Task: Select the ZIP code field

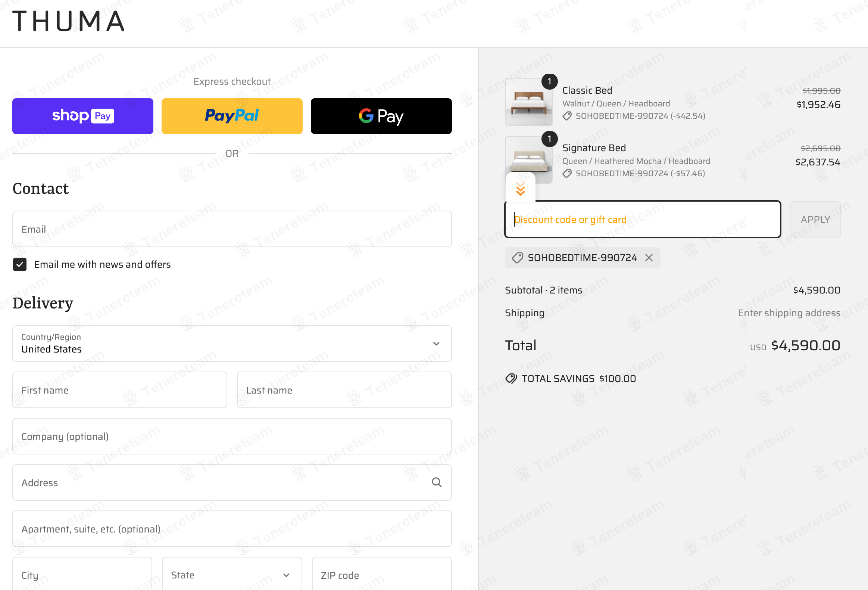Action: coord(382,575)
